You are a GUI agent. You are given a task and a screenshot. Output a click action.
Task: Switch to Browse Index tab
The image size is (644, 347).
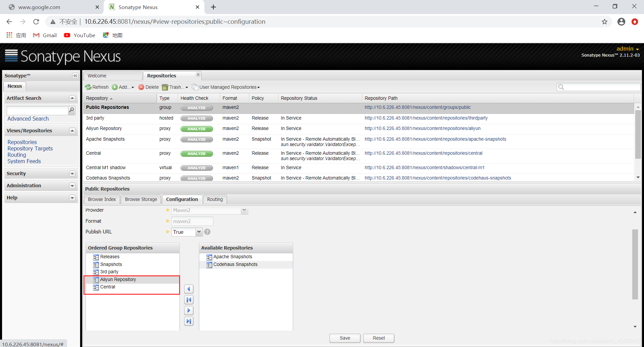coord(102,199)
